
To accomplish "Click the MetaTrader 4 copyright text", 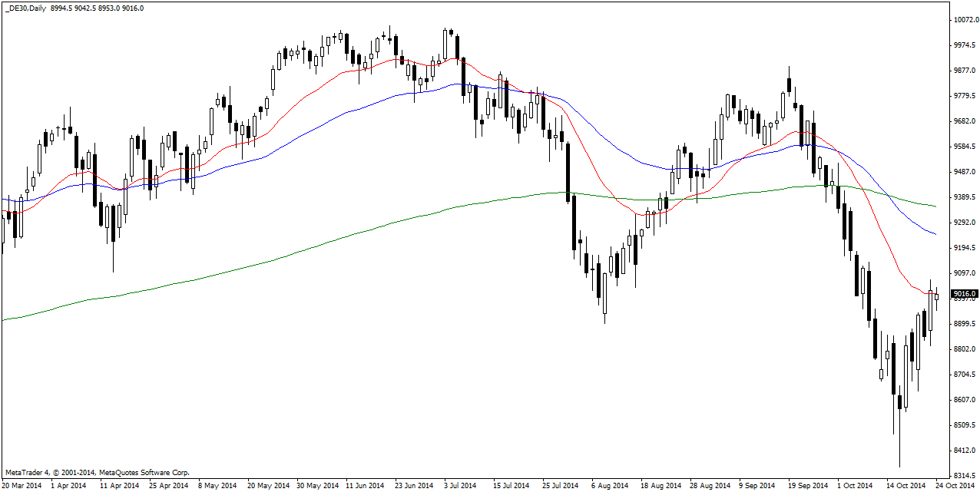I will tap(97, 473).
